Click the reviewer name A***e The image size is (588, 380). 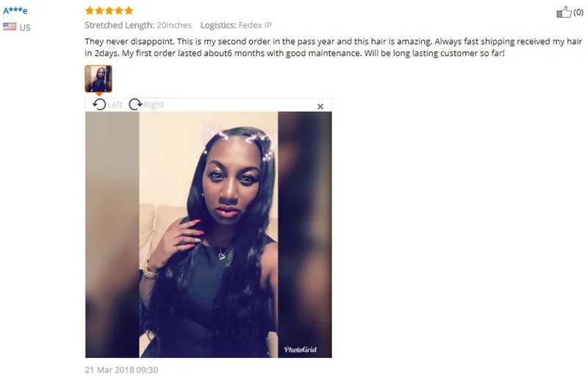pos(15,10)
